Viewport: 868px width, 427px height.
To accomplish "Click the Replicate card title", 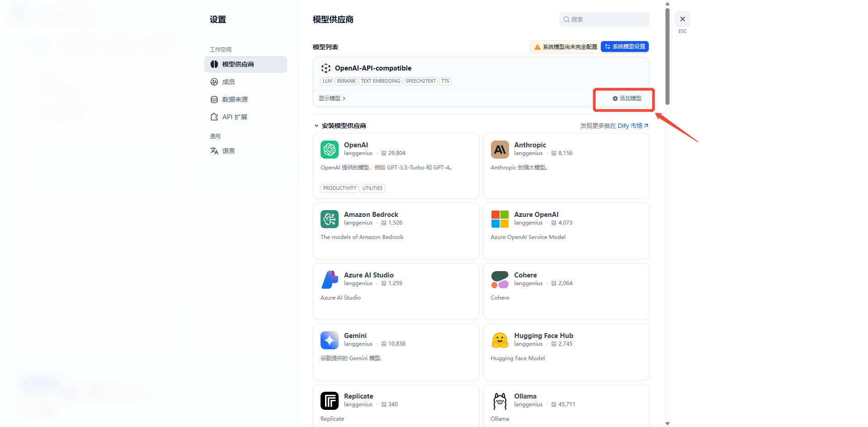I will tap(359, 396).
